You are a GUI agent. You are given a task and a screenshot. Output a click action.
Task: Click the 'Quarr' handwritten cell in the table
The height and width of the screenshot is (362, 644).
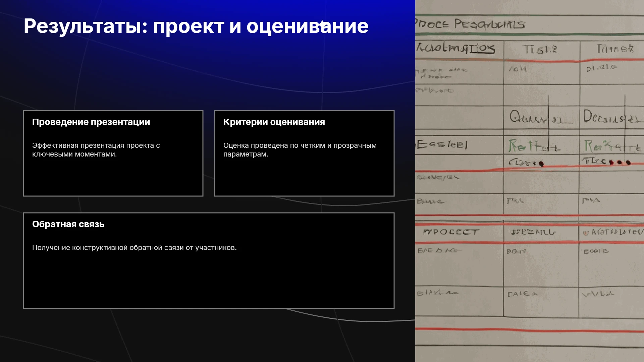[x=528, y=117]
